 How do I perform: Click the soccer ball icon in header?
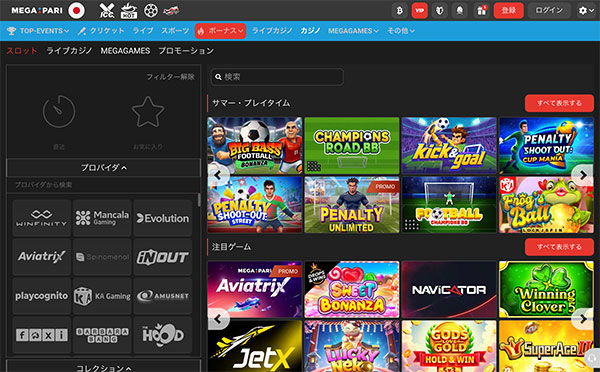pos(150,10)
